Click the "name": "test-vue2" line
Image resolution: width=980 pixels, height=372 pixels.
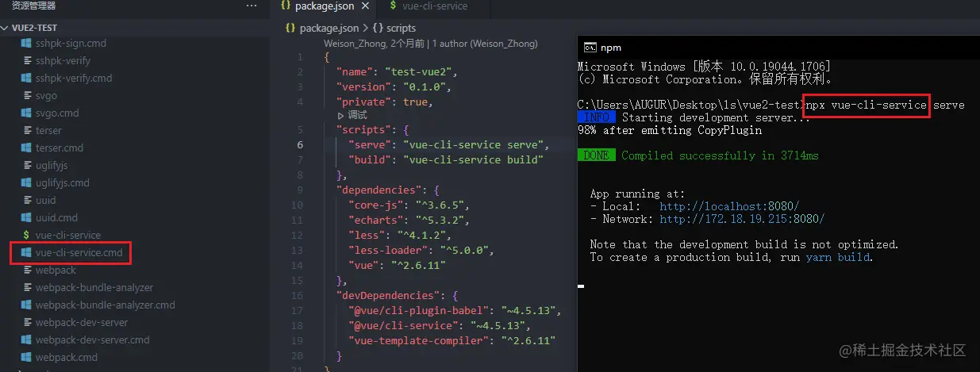[398, 71]
